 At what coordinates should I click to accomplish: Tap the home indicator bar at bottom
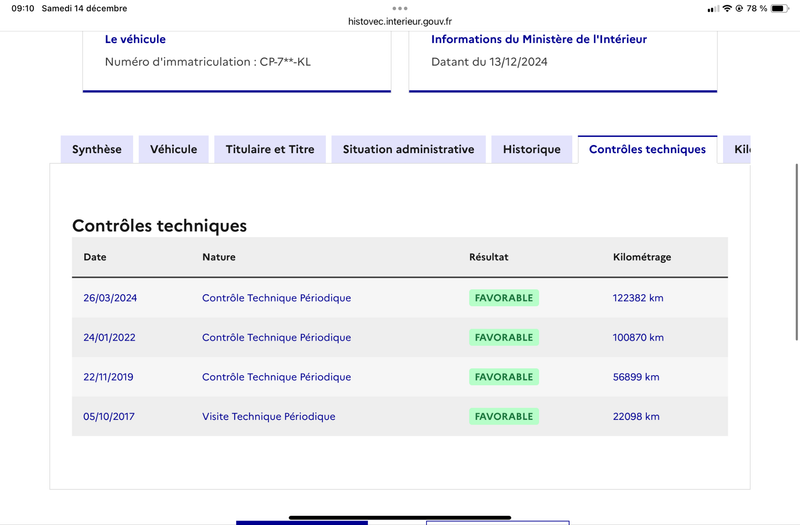(400, 517)
